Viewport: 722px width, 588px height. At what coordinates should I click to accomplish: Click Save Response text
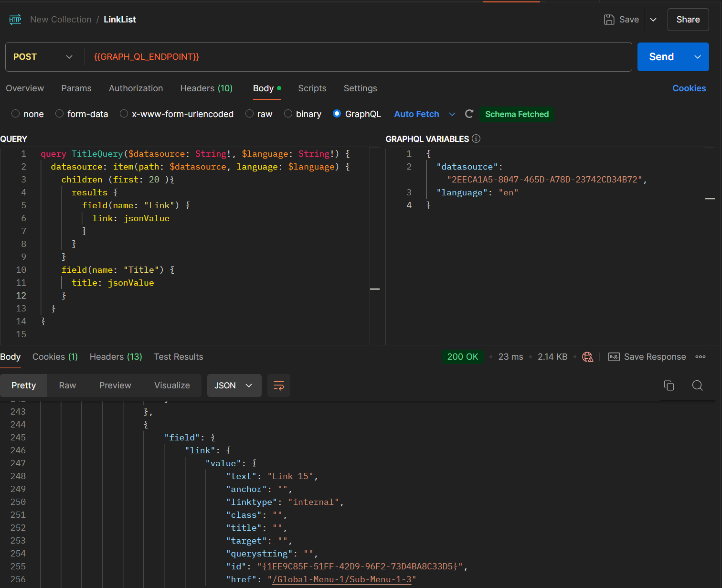tap(655, 357)
